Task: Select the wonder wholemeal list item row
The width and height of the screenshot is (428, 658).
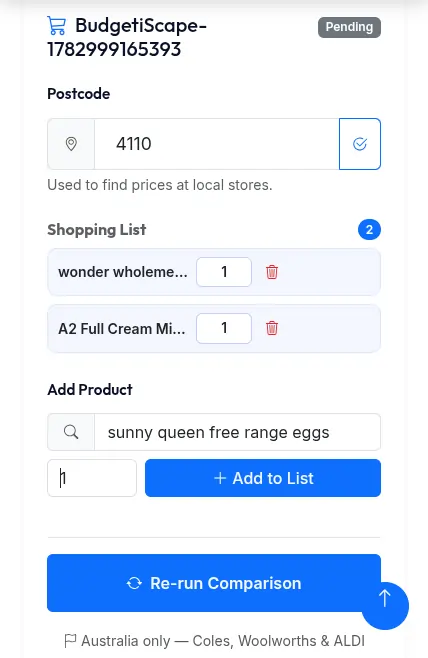Action: 214,272
